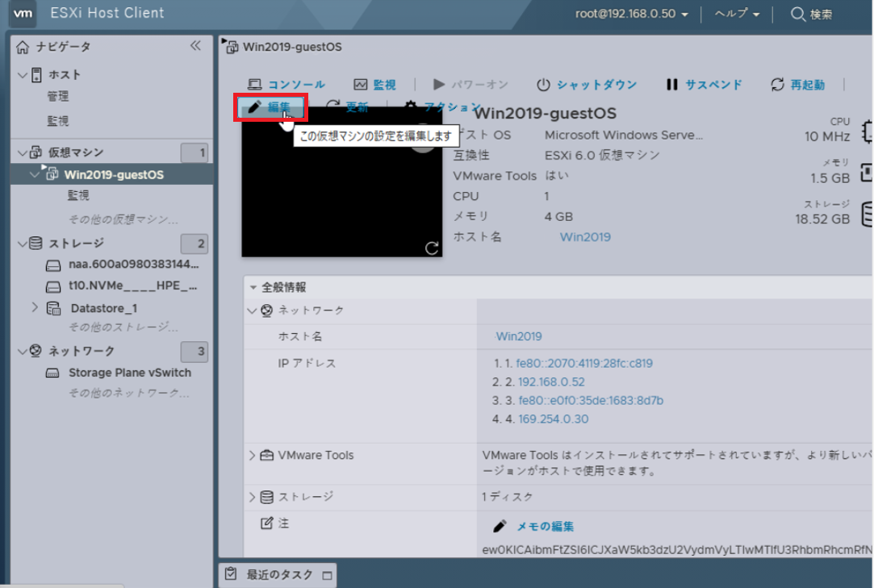Expand the Datastore_1 node
The width and height of the screenshot is (874, 588).
coord(35,307)
